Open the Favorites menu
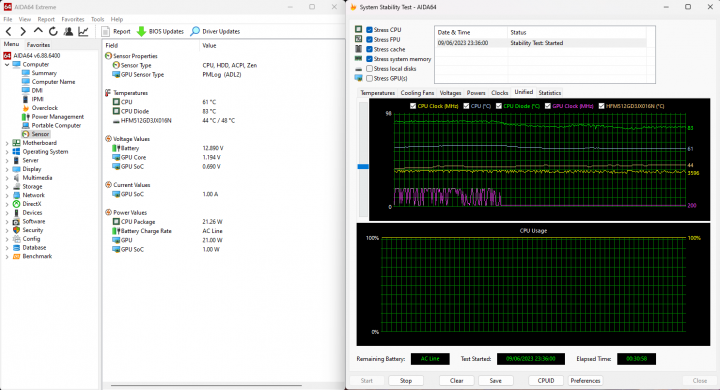 73,19
